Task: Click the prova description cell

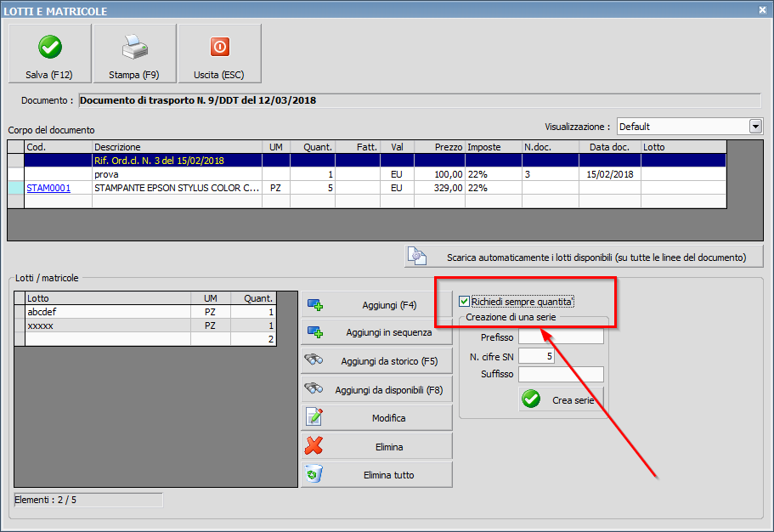Action: pos(178,174)
